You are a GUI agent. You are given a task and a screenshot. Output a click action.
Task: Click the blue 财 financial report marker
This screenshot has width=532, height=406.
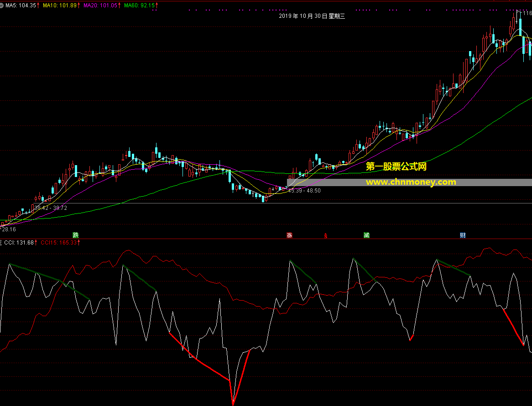coord(463,235)
